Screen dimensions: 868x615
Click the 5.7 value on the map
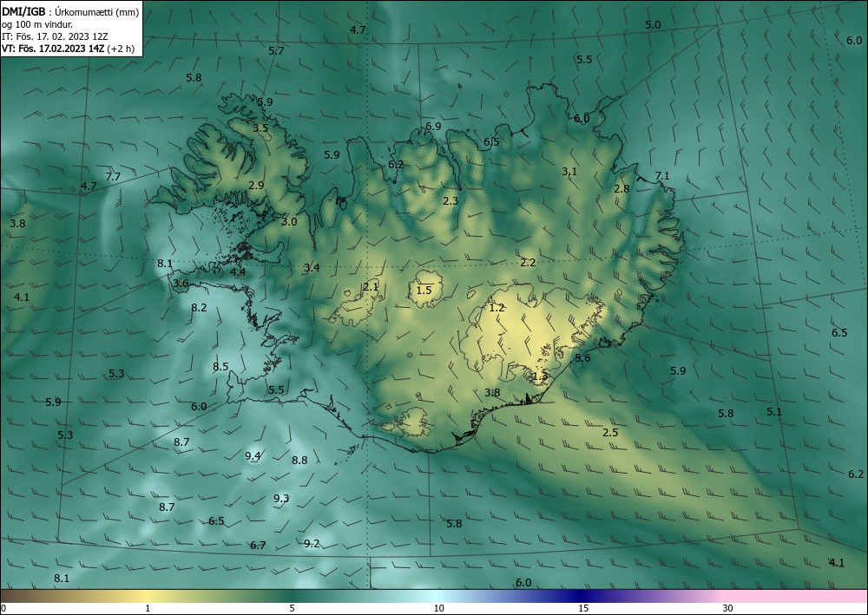tap(276, 51)
